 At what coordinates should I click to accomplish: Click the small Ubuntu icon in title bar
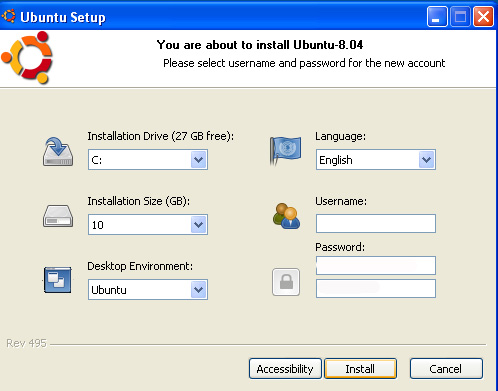click(9, 16)
